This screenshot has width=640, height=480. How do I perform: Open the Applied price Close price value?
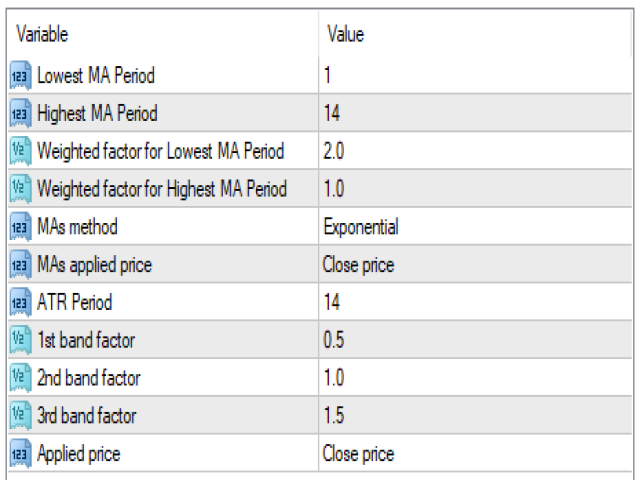pyautogui.click(x=476, y=453)
